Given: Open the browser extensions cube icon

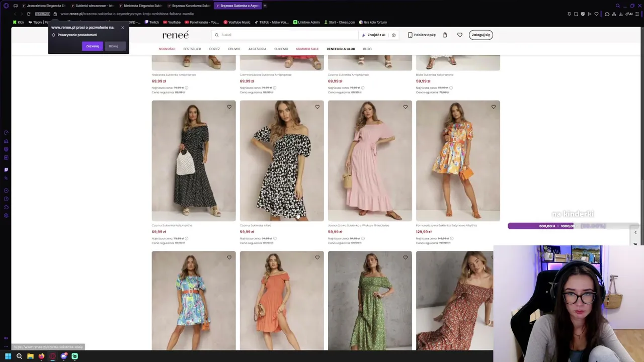Looking at the screenshot, I should (607, 14).
